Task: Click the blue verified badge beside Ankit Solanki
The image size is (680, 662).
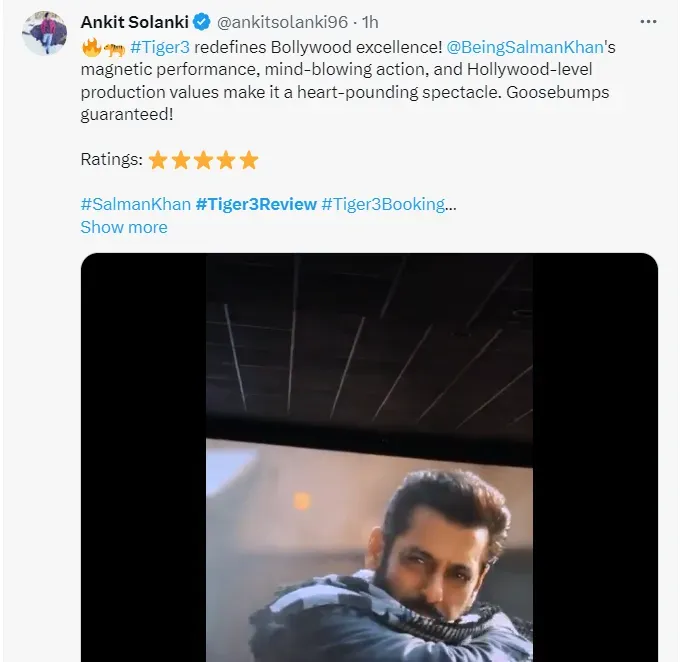Action: [199, 21]
